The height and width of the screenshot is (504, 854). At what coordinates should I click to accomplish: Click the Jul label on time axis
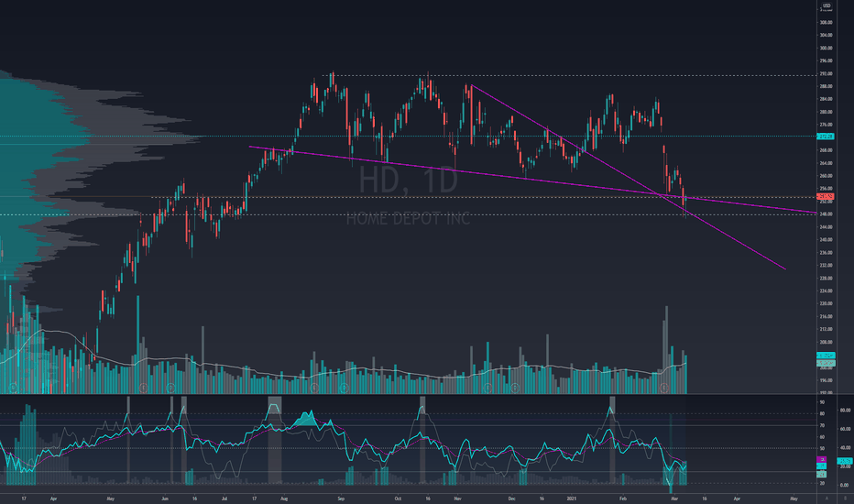224,499
